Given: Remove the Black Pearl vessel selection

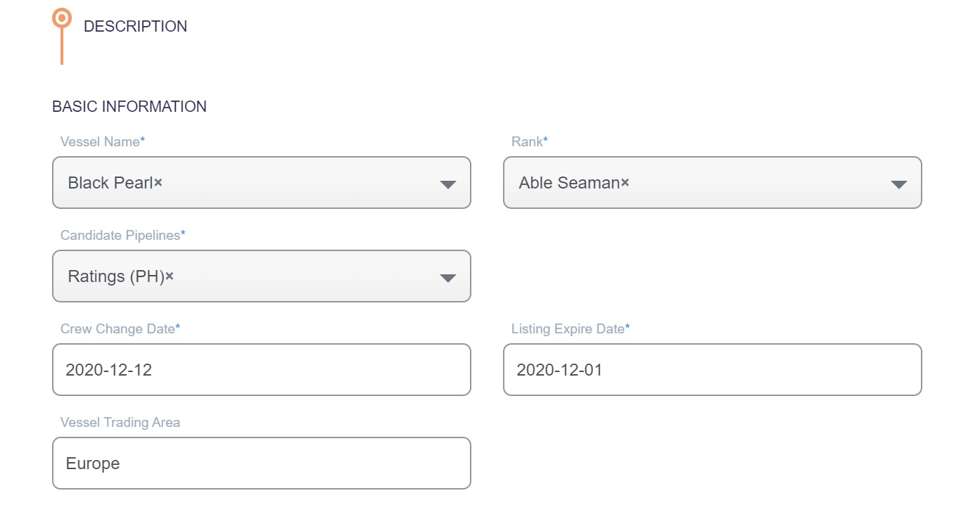Looking at the screenshot, I should click(x=158, y=182).
